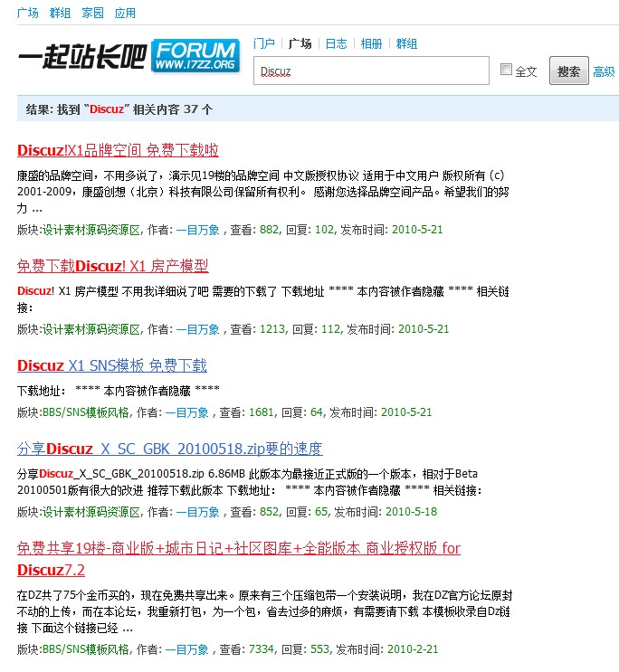Open author 一目万象 of Discuz7.2 result
The image size is (619, 672).
186,649
